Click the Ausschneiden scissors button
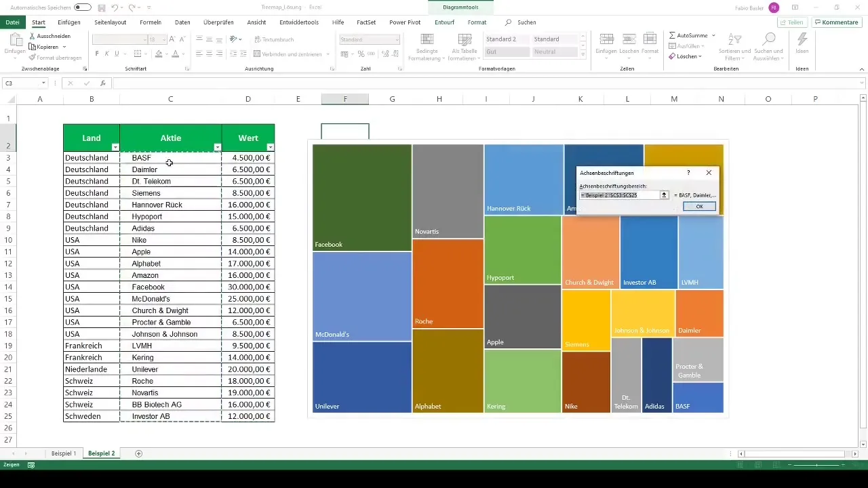The image size is (868, 488). 50,36
